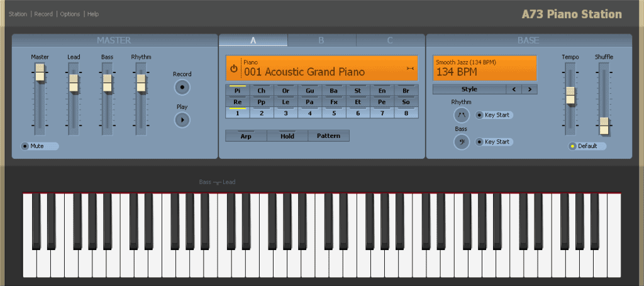Image resolution: width=644 pixels, height=286 pixels.
Task: Click the link icon right of instrument name
Action: click(410, 68)
